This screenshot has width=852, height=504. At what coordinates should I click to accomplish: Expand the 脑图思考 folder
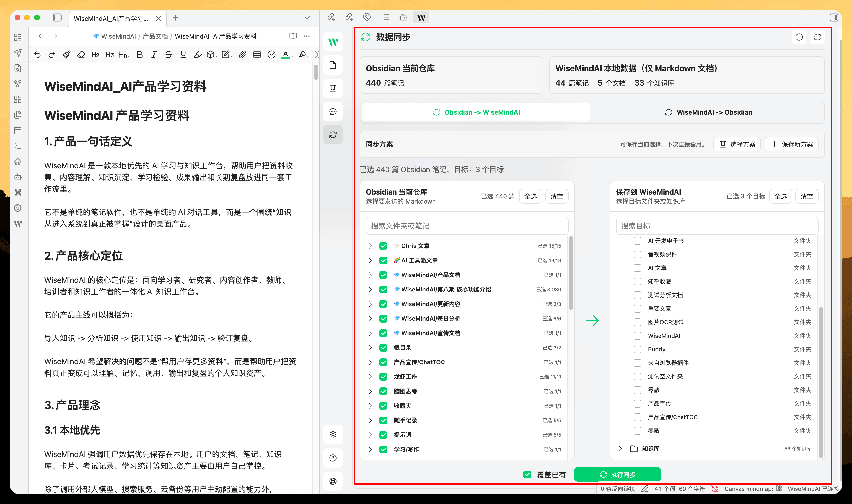[370, 391]
